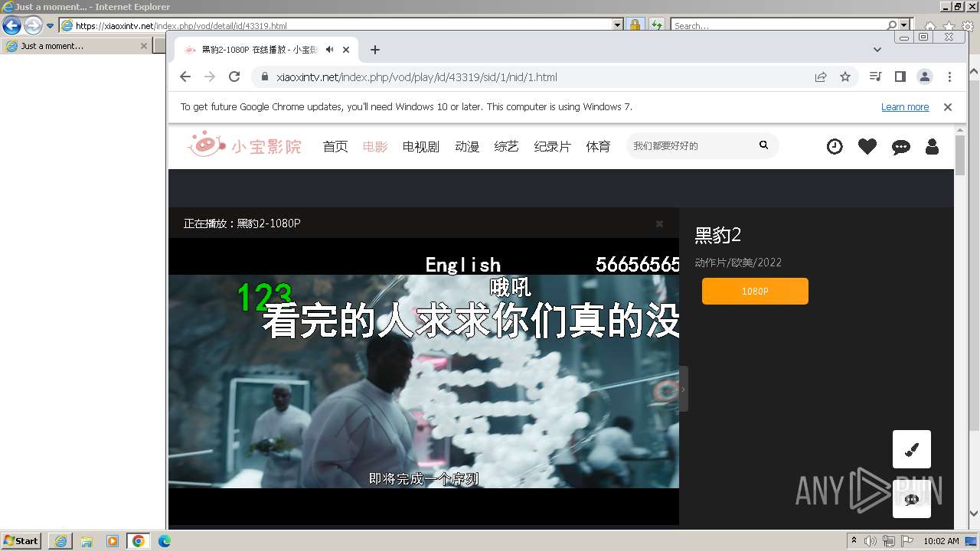Share this page from Chrome
The width and height of the screenshot is (980, 551).
pos(821,77)
